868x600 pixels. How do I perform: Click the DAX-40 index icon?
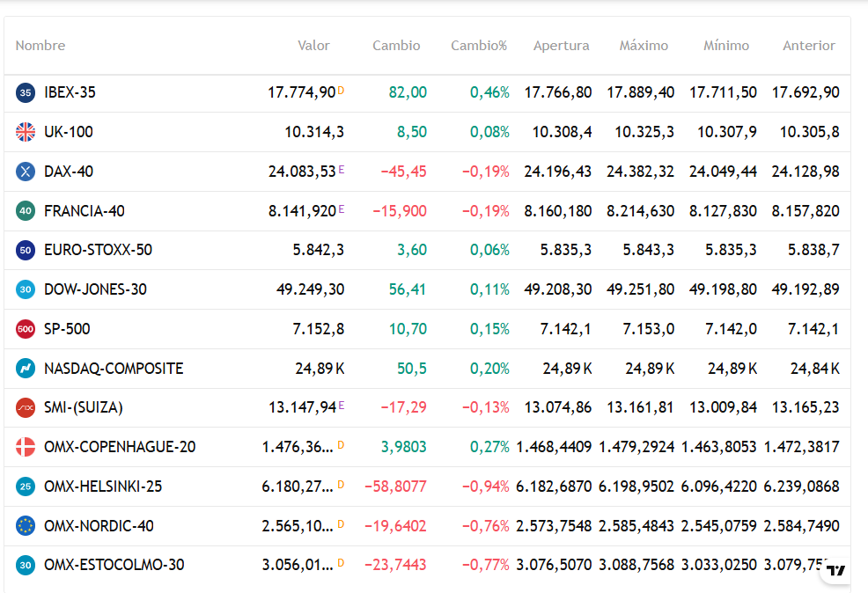26,172
